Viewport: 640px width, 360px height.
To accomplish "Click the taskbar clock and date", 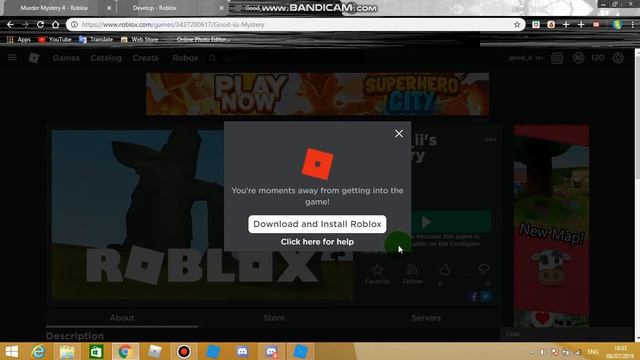I will pos(620,352).
